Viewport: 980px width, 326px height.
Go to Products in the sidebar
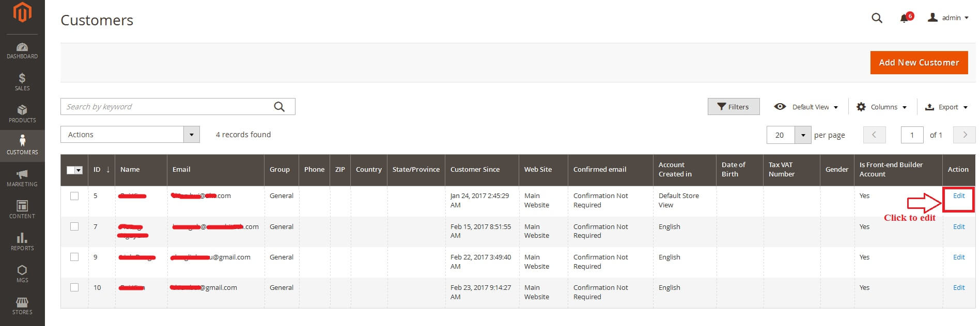pos(22,115)
